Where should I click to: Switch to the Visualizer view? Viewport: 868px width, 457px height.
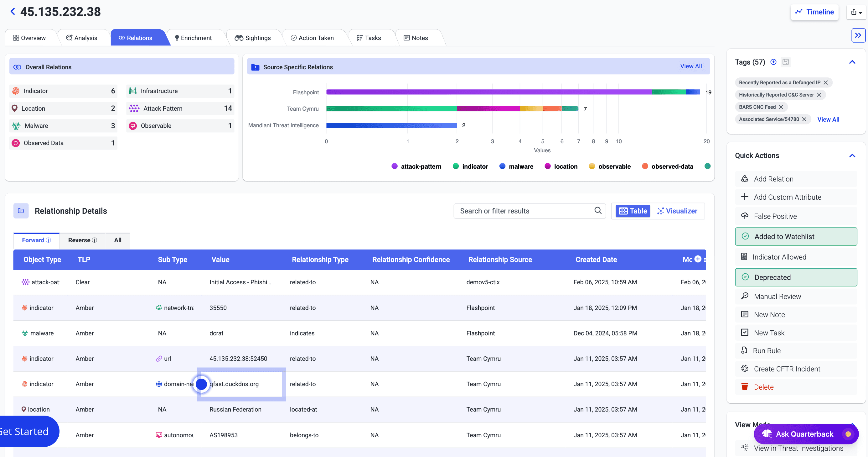click(677, 211)
